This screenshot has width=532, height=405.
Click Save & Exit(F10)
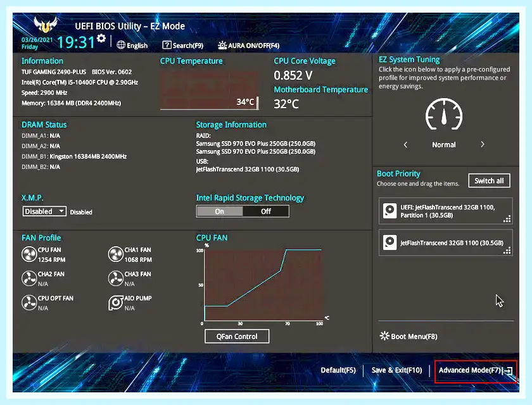pos(396,370)
